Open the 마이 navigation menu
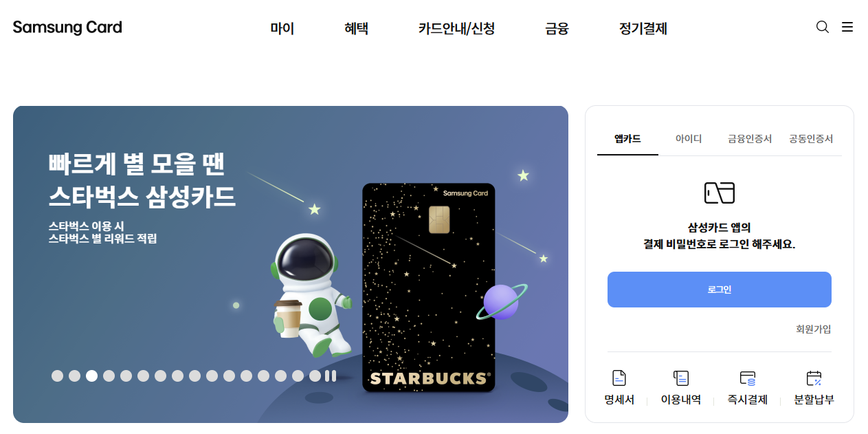 282,28
